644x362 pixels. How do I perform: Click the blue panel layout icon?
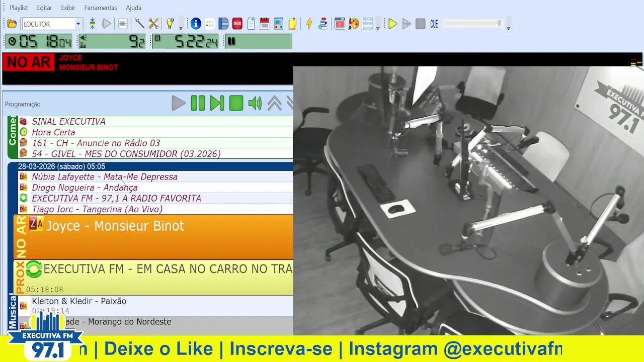point(223,24)
